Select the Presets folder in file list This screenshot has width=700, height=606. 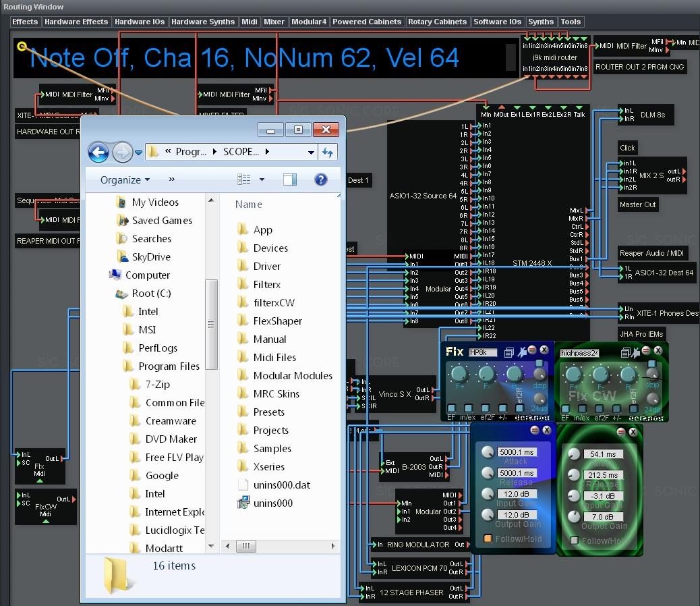268,412
